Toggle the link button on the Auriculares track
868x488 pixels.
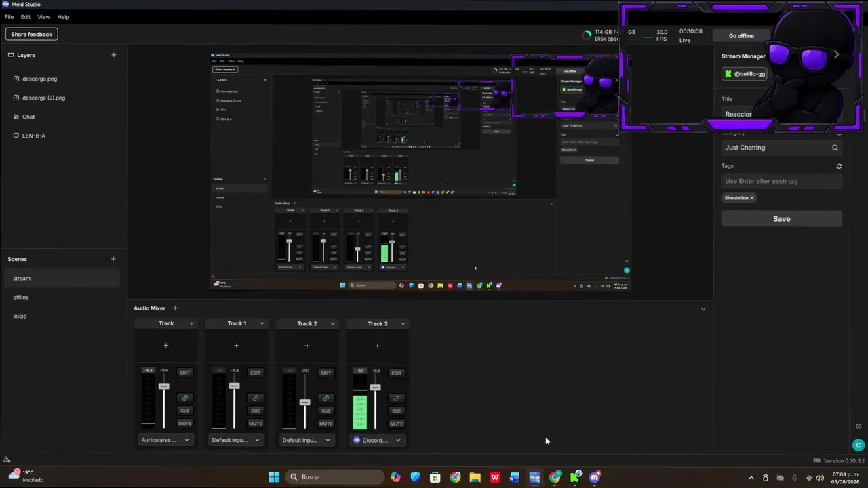coord(184,398)
